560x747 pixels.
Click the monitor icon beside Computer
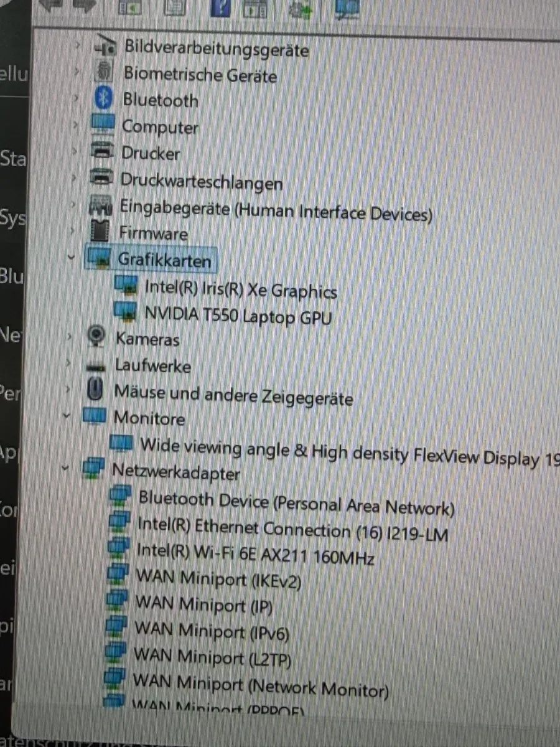click(x=103, y=125)
